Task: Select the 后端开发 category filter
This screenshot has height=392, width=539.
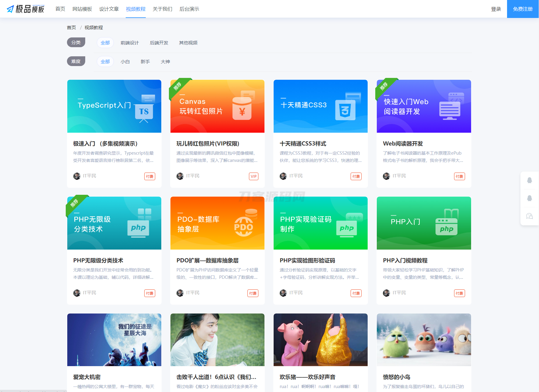Action: 159,43
